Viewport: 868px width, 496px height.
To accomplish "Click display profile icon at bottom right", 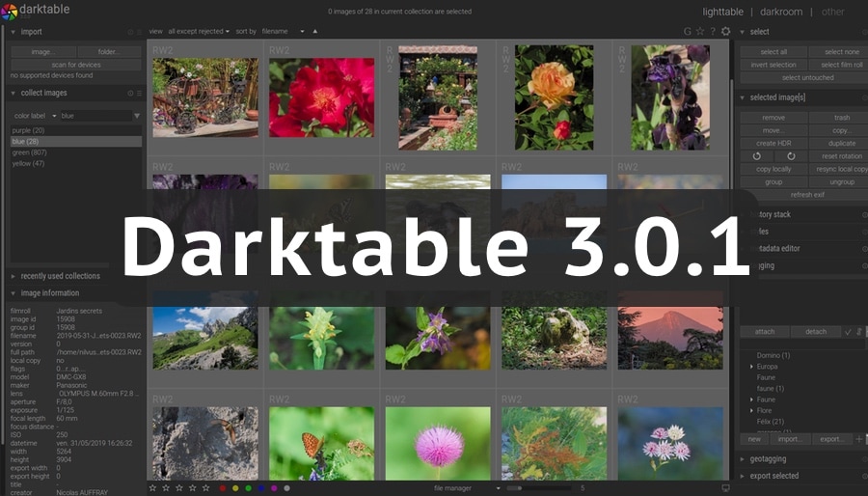I will [x=725, y=488].
